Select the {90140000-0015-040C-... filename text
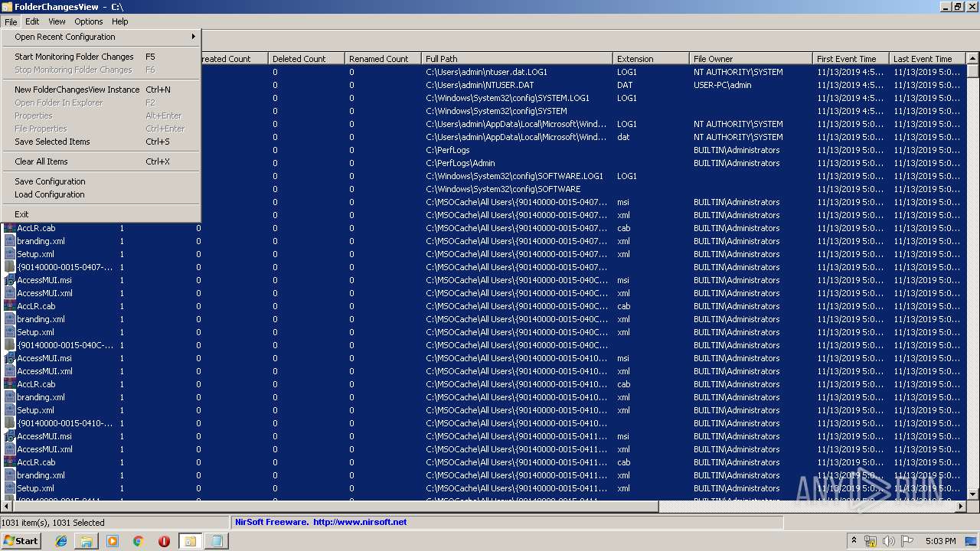This screenshot has height=551, width=980. [x=65, y=345]
